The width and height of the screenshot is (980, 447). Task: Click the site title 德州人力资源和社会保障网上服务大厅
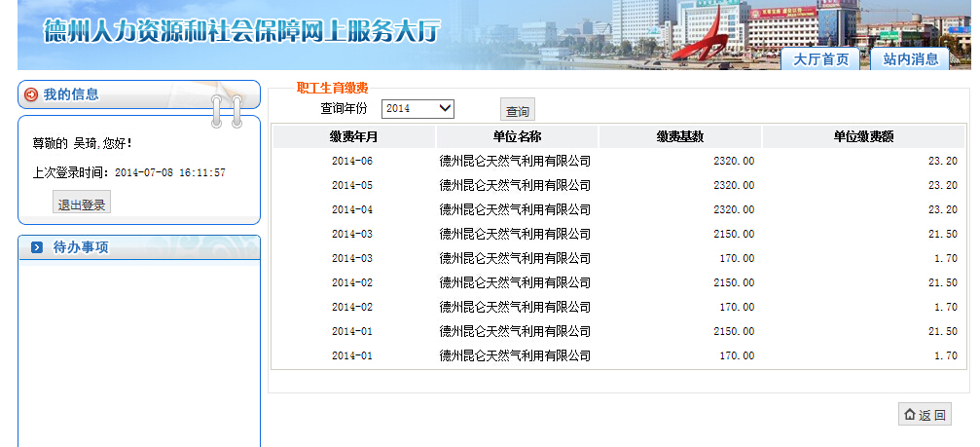[241, 30]
